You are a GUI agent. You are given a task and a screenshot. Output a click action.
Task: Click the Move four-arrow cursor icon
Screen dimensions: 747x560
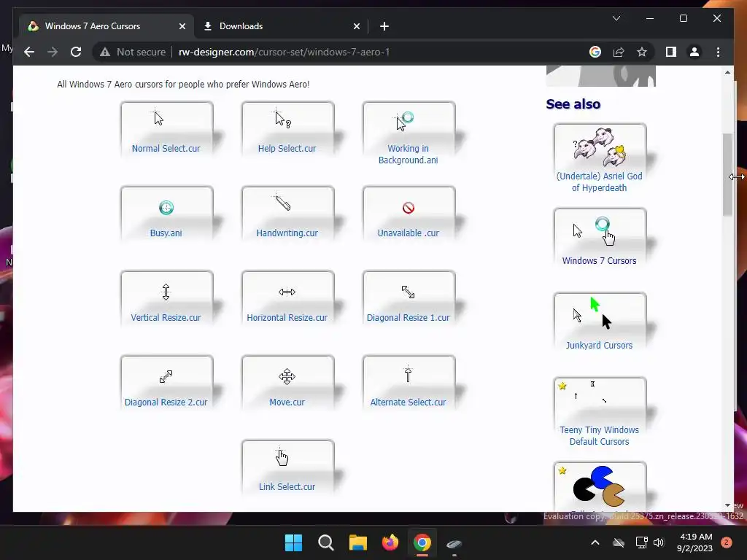pyautogui.click(x=287, y=377)
